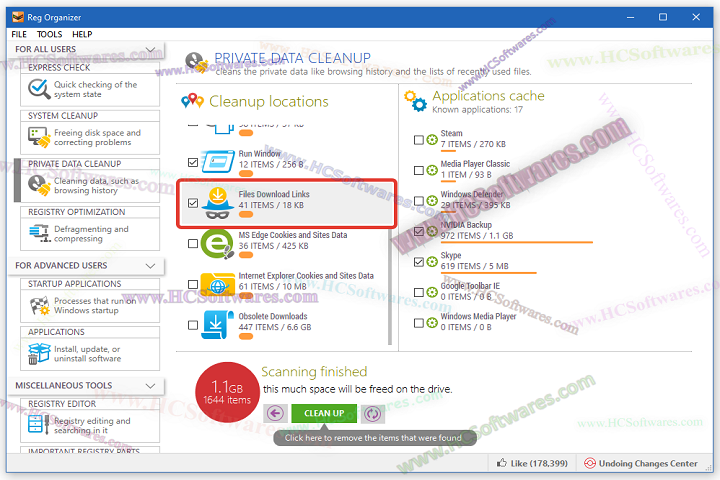Screen dimensions: 720x480
Task: Uncheck the Skype cache checkbox
Action: tap(418, 262)
